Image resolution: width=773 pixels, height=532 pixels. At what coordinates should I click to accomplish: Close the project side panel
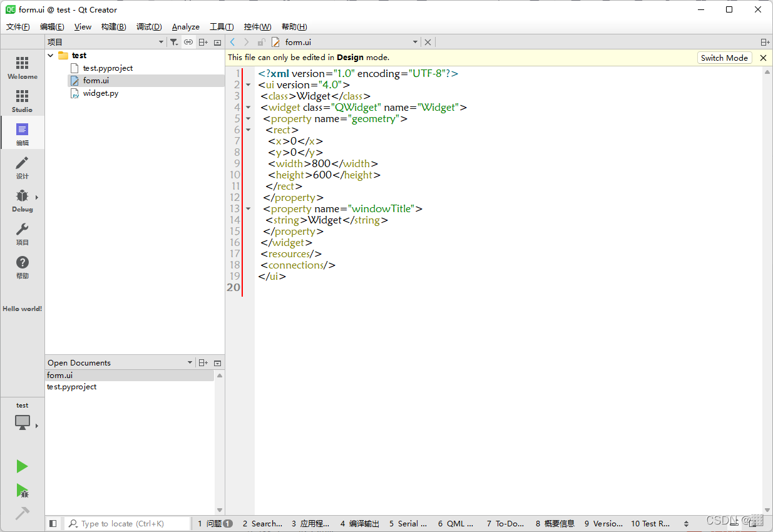click(x=217, y=42)
